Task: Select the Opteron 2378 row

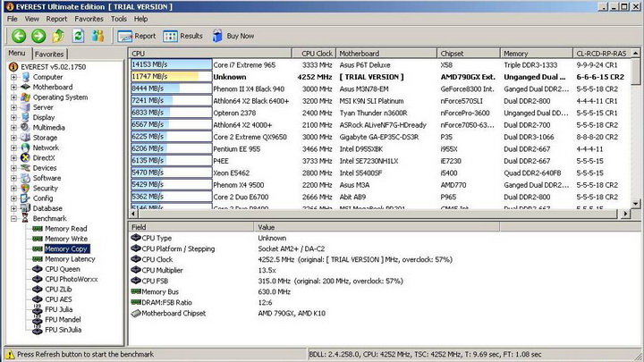Action: point(380,113)
